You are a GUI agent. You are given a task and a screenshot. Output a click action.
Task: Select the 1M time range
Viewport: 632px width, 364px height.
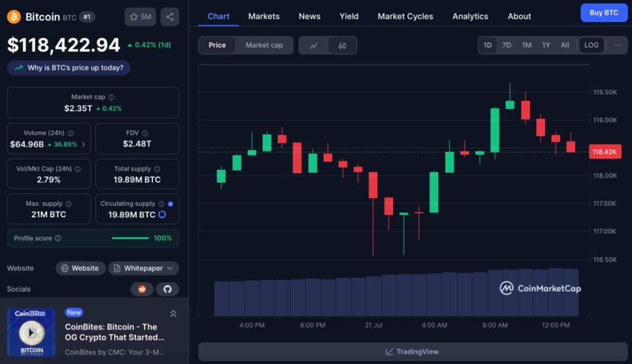(526, 45)
